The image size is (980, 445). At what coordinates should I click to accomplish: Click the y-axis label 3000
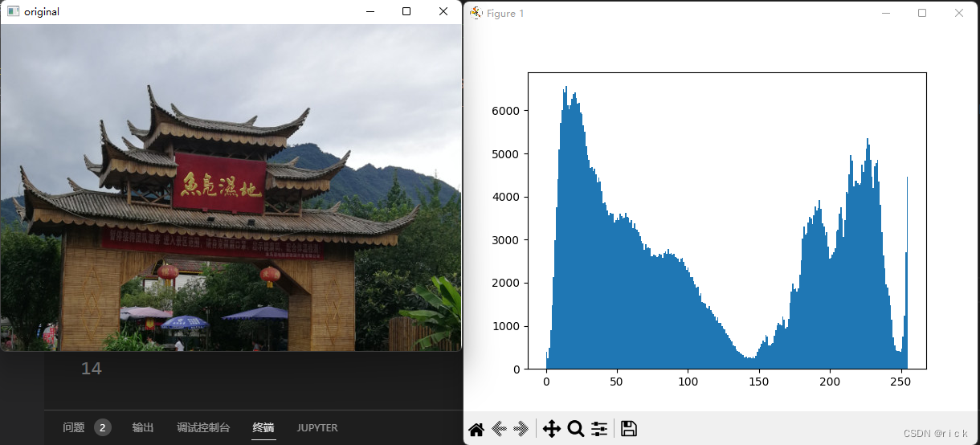click(506, 240)
